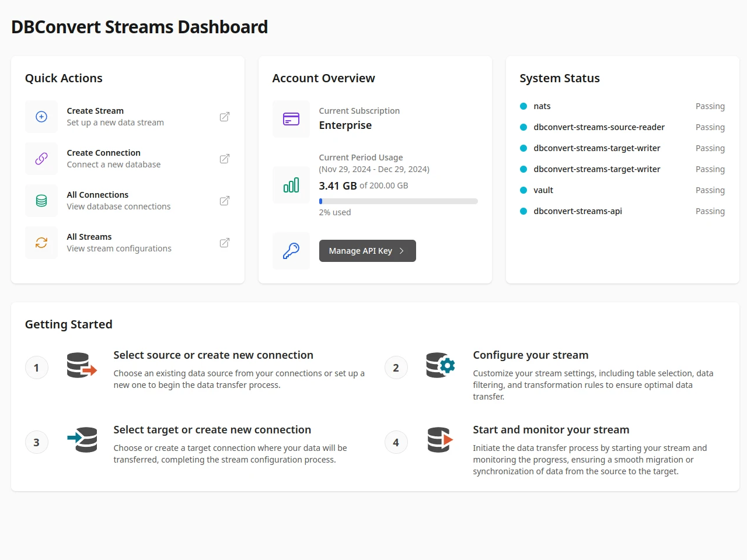Select the Create Stream plus icon
This screenshot has height=560, width=747.
[41, 117]
